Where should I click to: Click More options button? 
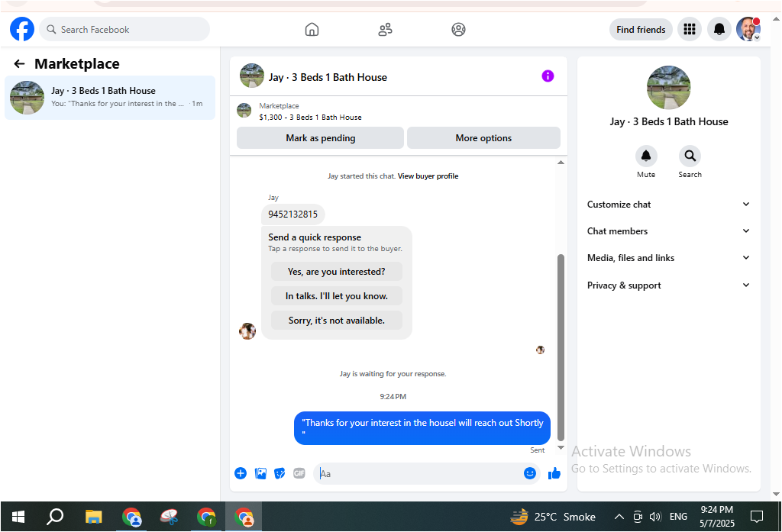483,138
